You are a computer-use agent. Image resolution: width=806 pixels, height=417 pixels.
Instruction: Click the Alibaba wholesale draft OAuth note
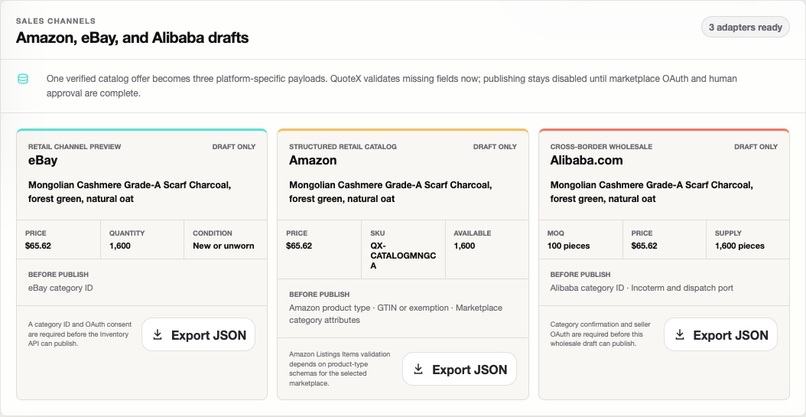600,334
